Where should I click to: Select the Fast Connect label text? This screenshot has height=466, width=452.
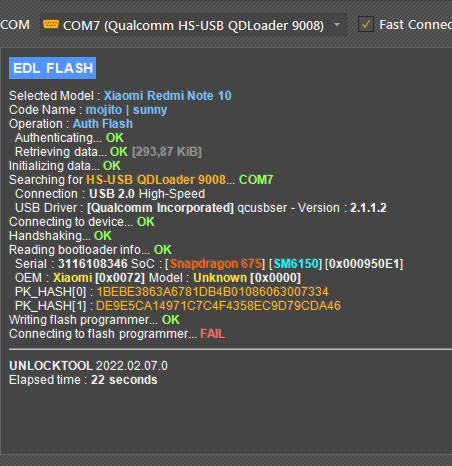pos(415,25)
